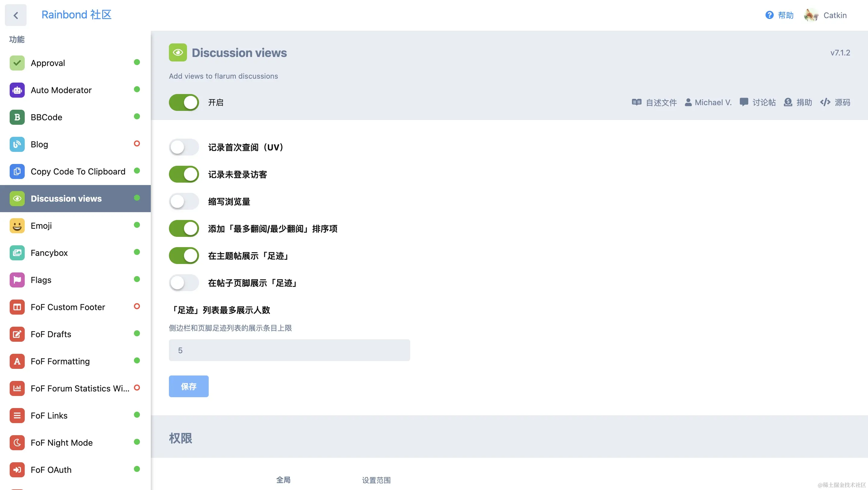868x490 pixels.
Task: Click the back arrow button
Action: (15, 15)
